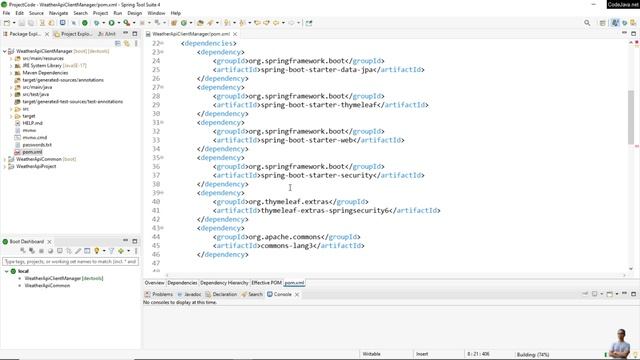Expand Maven Dependencies node

(11, 73)
